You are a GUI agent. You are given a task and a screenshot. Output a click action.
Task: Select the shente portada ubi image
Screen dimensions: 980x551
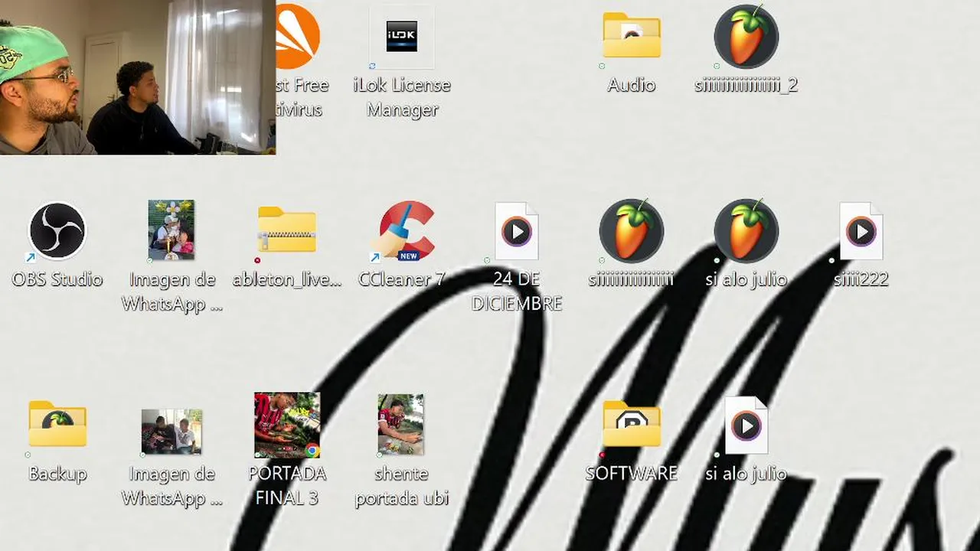[x=401, y=425]
